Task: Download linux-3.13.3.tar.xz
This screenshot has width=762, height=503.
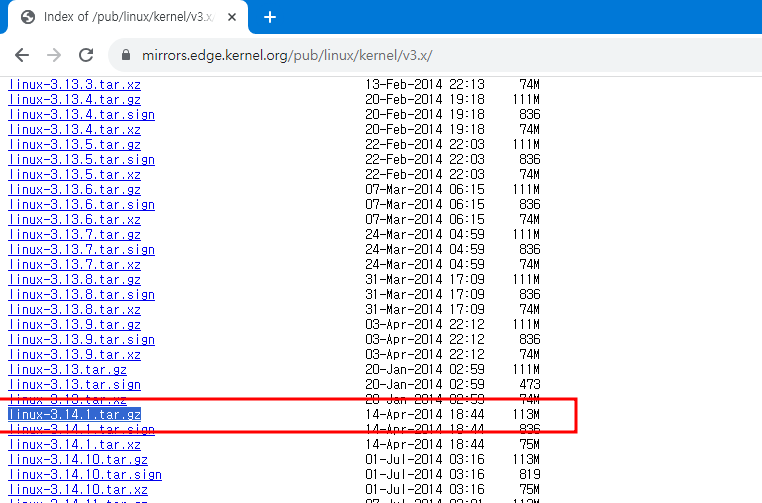Action: click(x=74, y=85)
